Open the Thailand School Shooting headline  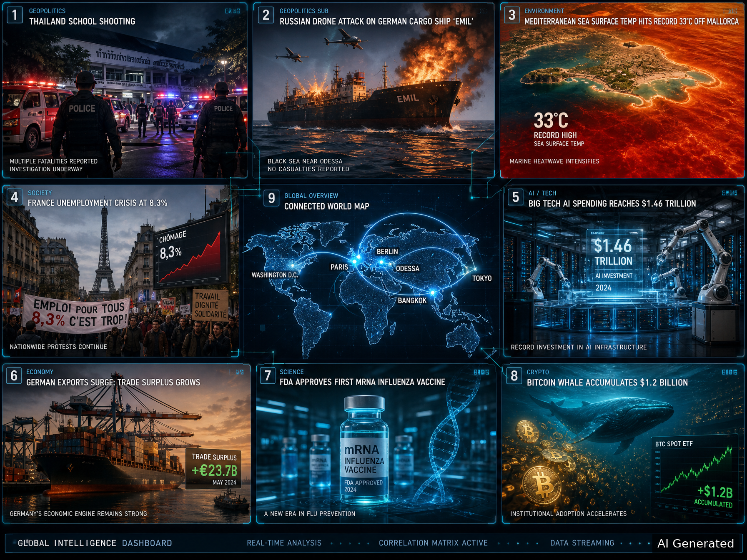(x=82, y=21)
